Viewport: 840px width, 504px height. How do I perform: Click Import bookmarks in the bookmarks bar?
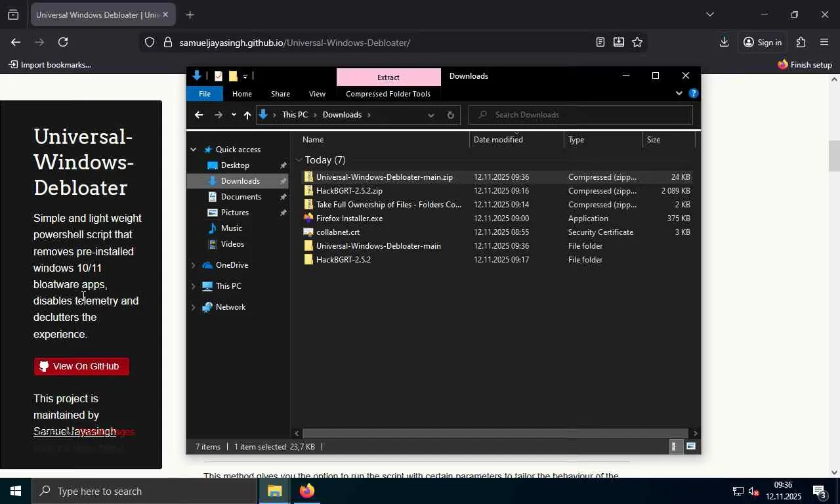point(50,65)
